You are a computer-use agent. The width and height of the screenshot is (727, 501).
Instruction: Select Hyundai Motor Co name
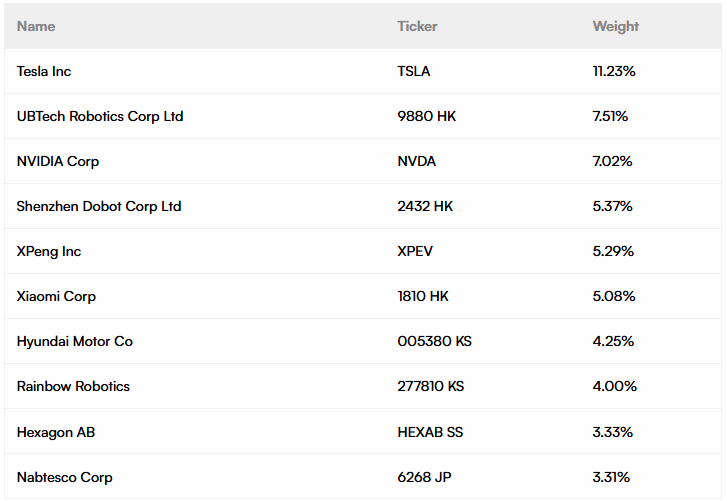coord(75,341)
